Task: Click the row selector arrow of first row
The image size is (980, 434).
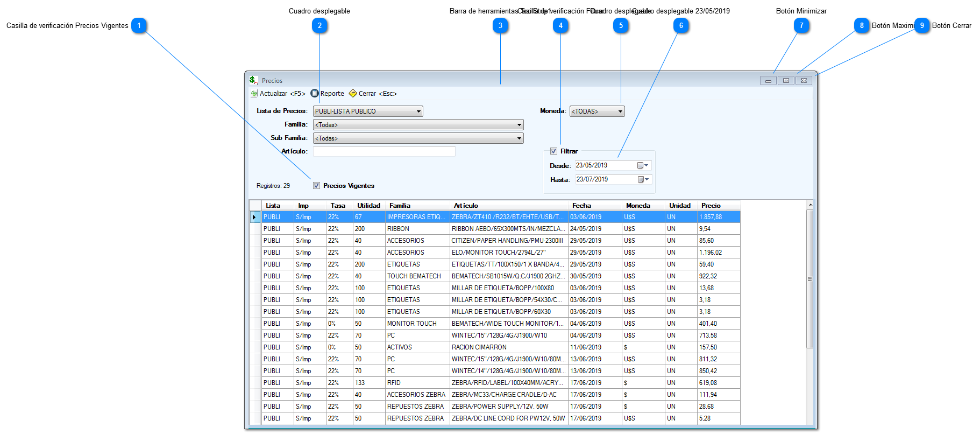Action: tap(255, 217)
